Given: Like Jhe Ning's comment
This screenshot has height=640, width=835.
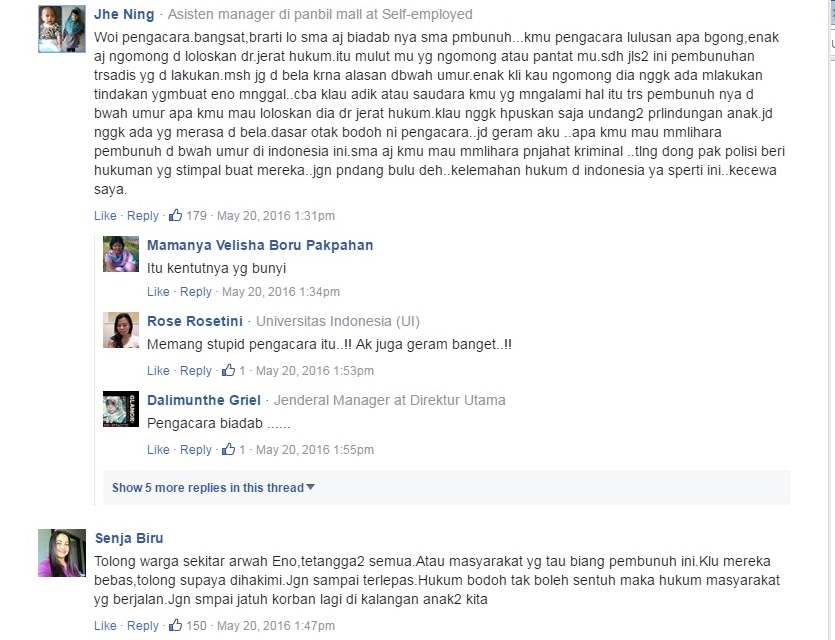Looking at the screenshot, I should point(105,216).
